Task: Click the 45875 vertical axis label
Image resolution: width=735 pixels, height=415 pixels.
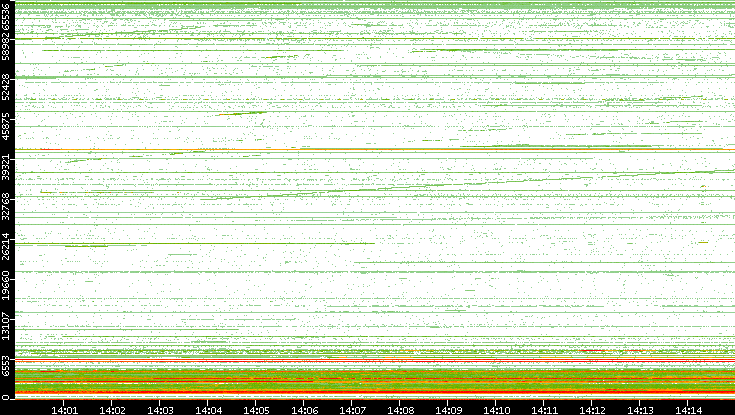Action: 7,126
